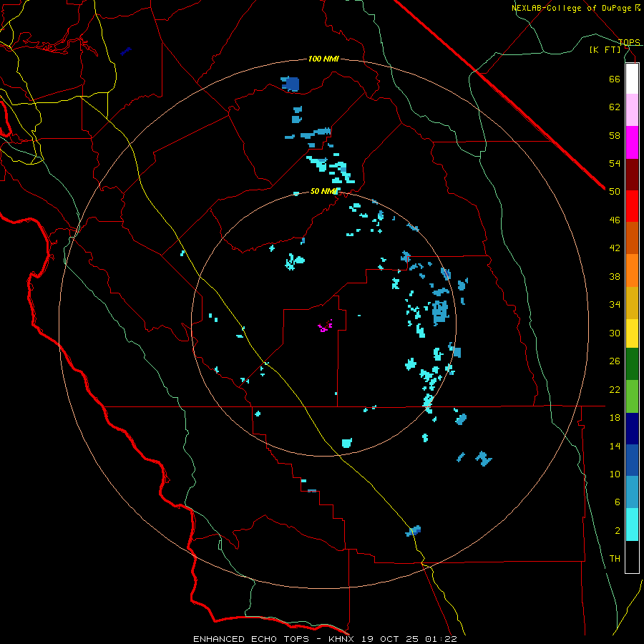Click the light green legend band near 22
Viewport: 644px width, 644px height.
632,396
